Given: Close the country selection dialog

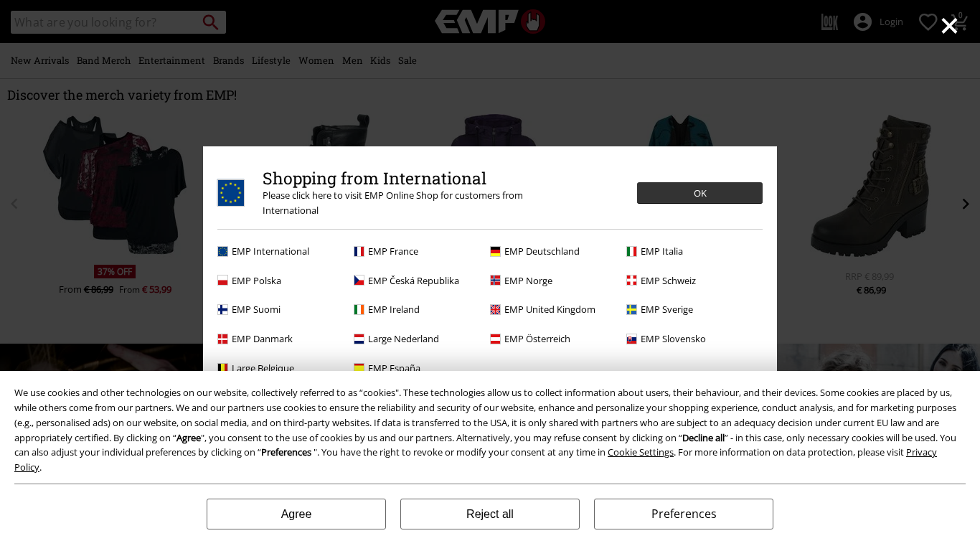Looking at the screenshot, I should pyautogui.click(x=949, y=27).
